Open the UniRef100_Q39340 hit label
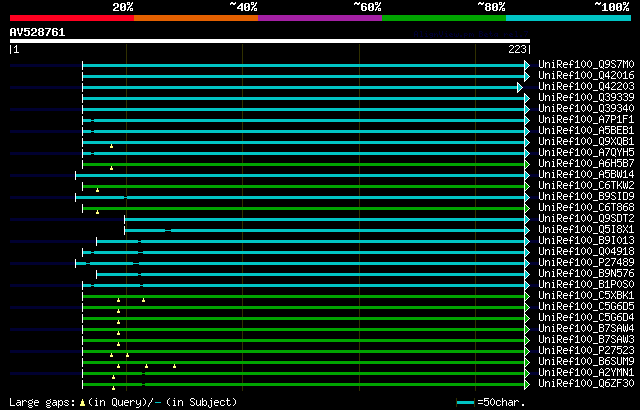 586,109
